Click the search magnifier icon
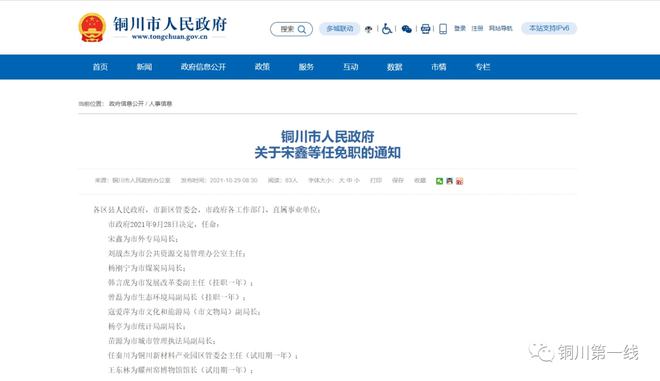The width and height of the screenshot is (660, 381). (x=302, y=29)
